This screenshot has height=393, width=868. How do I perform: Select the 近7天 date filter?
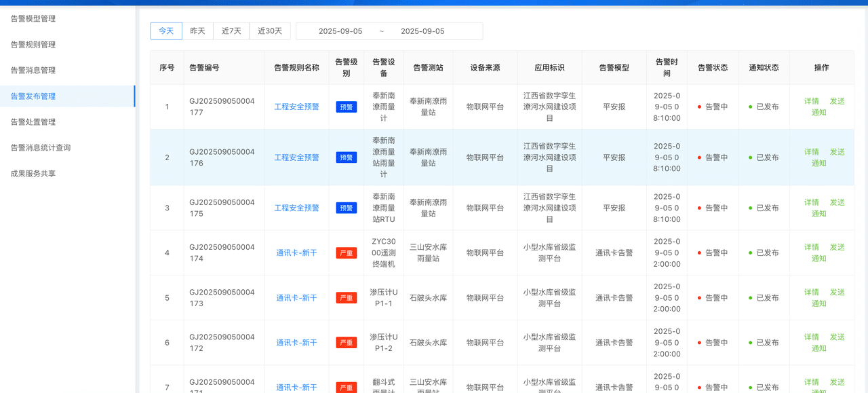pyautogui.click(x=231, y=31)
